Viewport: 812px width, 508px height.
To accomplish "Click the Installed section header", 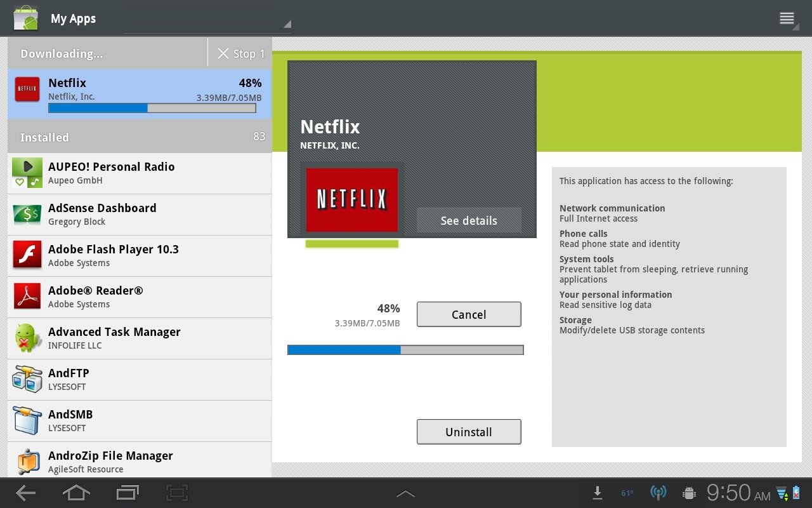I will tap(140, 137).
